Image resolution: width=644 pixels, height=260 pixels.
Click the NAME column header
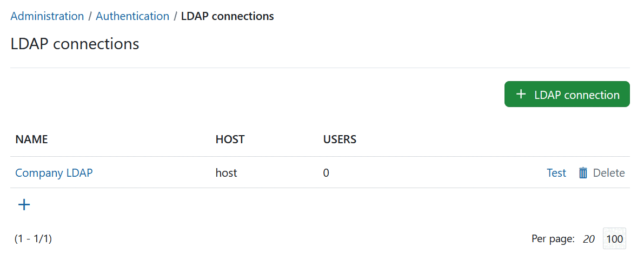pyautogui.click(x=31, y=139)
